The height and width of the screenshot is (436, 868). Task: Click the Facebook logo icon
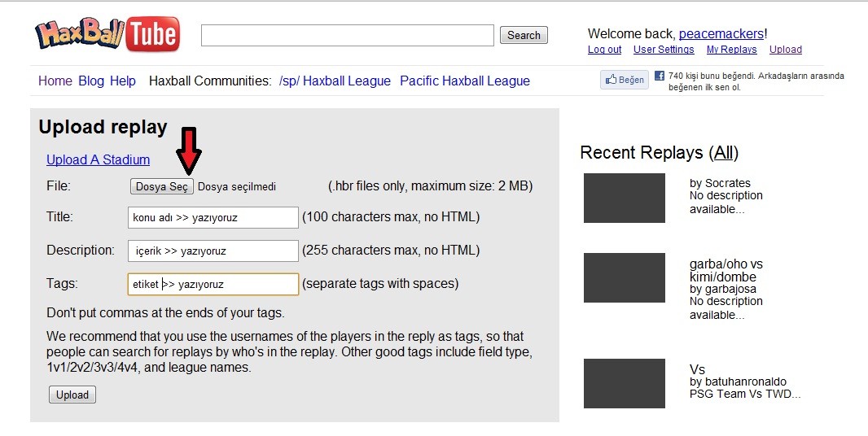tap(660, 76)
